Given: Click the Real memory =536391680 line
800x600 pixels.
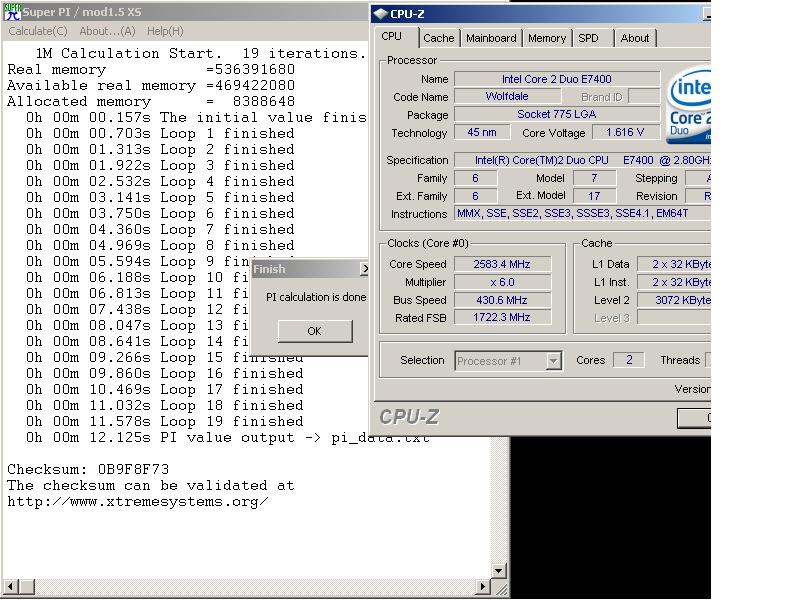Looking at the screenshot, I should point(151,69).
